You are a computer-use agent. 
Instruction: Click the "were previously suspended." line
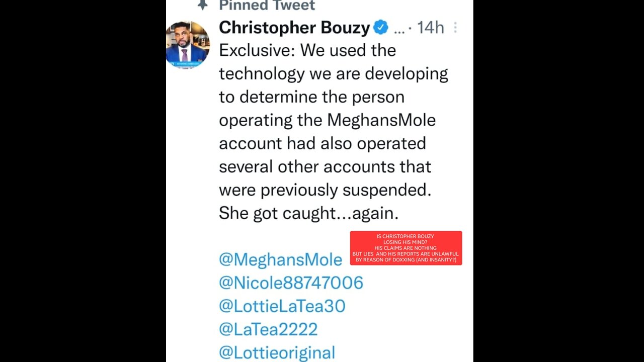click(x=325, y=190)
